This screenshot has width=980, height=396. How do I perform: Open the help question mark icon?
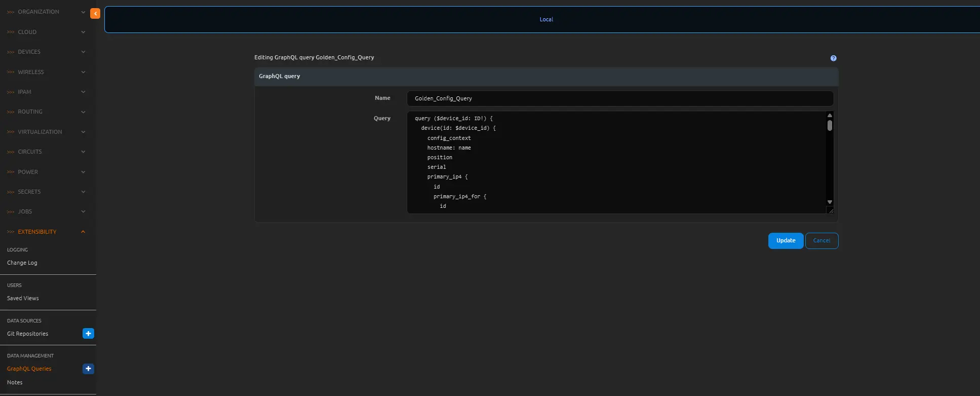833,58
